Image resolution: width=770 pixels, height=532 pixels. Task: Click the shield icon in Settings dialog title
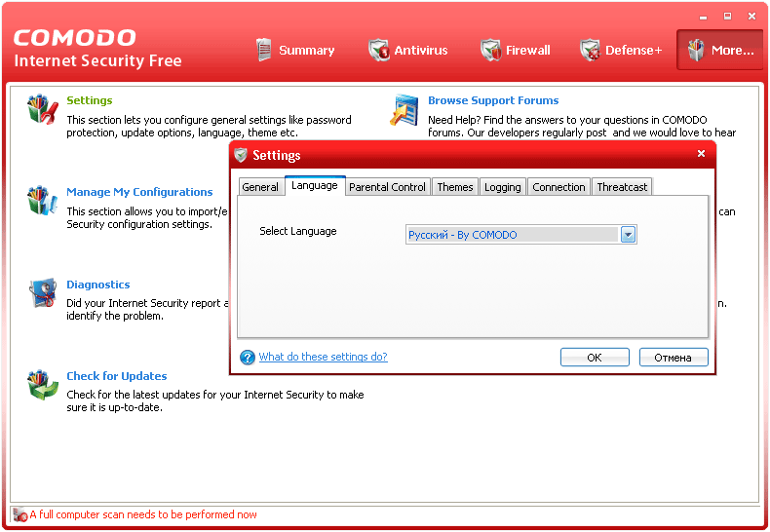pos(240,155)
